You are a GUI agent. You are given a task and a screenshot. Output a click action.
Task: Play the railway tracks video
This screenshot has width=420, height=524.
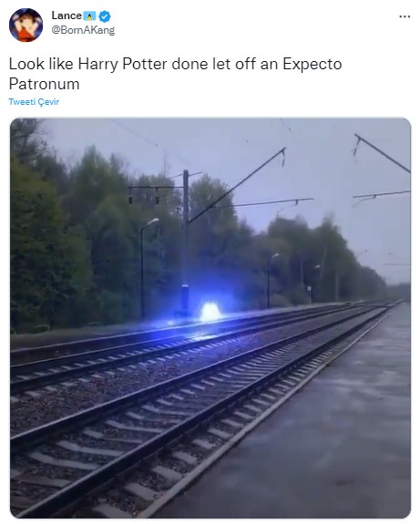tap(210, 318)
